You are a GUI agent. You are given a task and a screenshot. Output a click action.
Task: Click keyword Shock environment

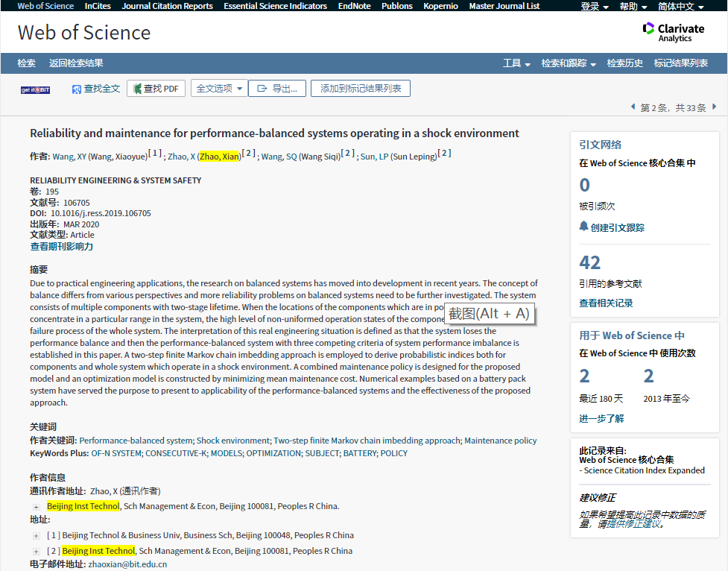[x=232, y=441]
